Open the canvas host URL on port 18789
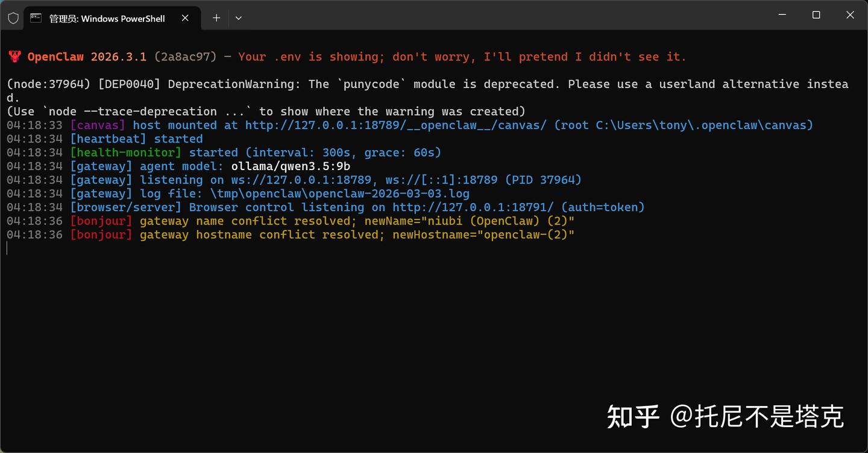The width and height of the screenshot is (868, 453). 396,125
